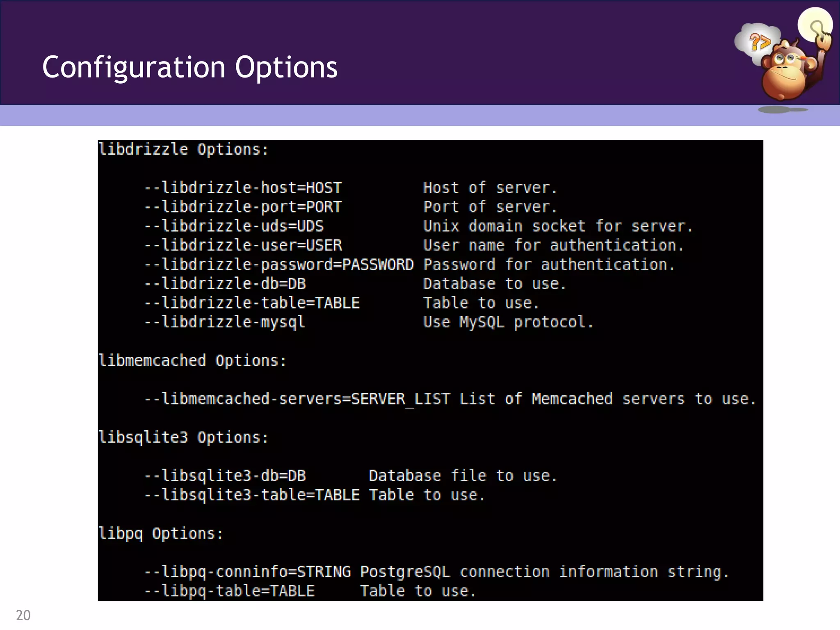Click the slide number 20
Screen dimensions: 840x630
point(23,615)
